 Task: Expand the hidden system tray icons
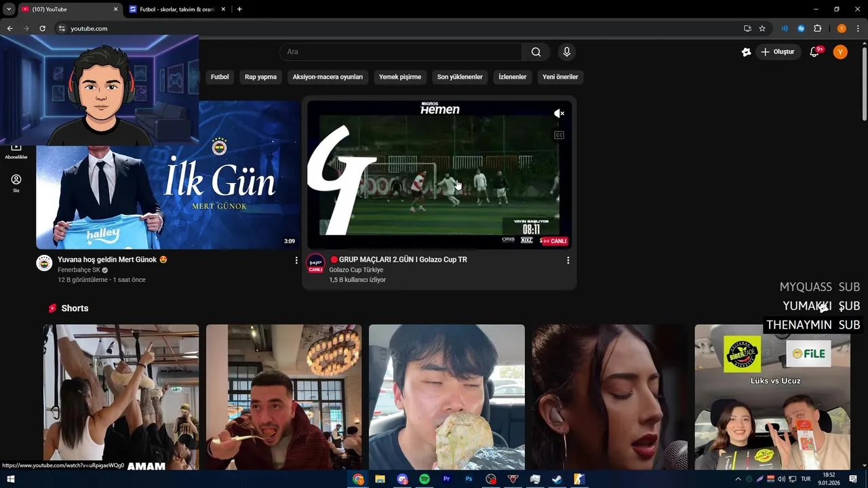point(738,479)
